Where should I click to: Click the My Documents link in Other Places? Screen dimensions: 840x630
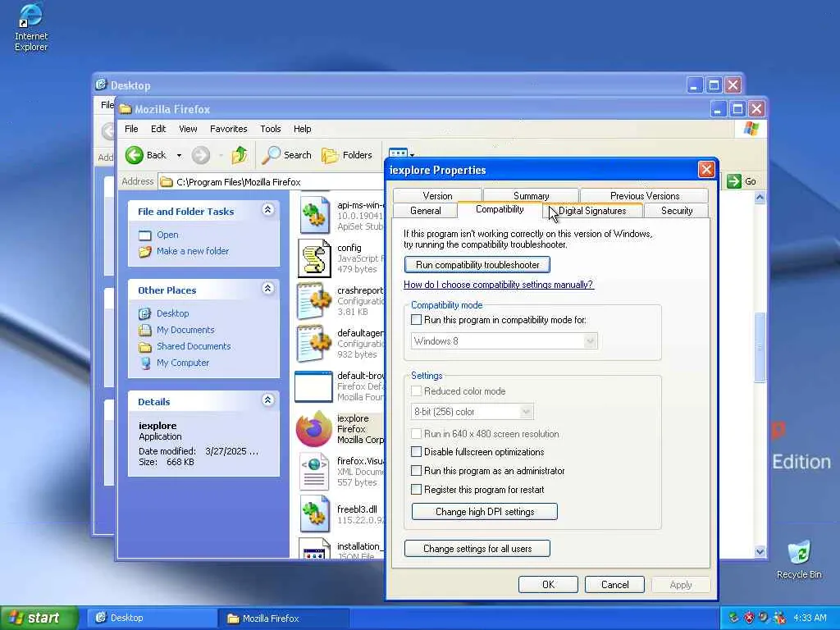185,330
